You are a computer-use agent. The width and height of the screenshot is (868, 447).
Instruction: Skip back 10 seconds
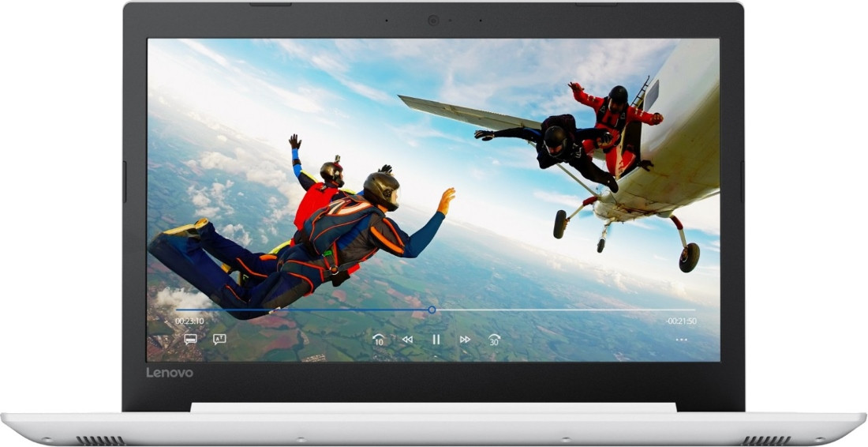tap(379, 340)
